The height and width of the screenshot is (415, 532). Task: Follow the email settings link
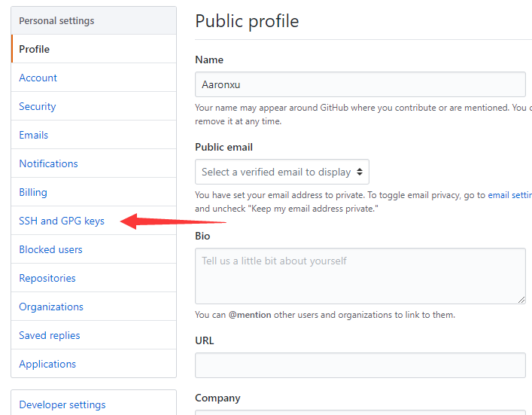[x=509, y=195]
